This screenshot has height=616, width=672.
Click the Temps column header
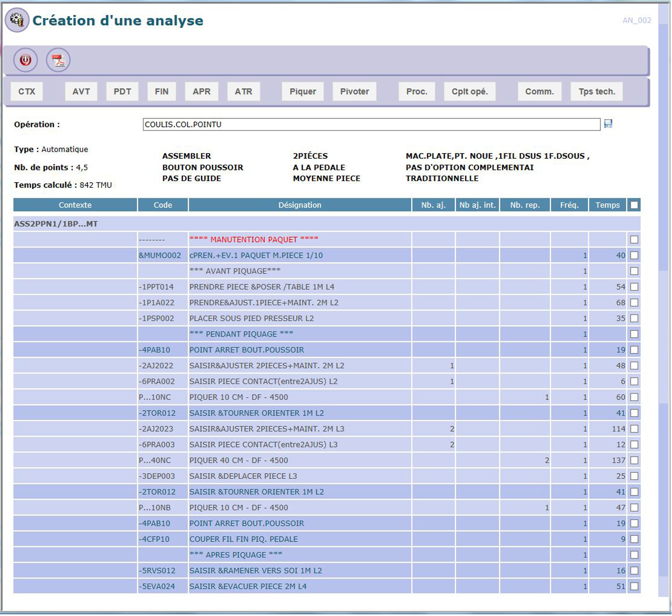click(608, 205)
